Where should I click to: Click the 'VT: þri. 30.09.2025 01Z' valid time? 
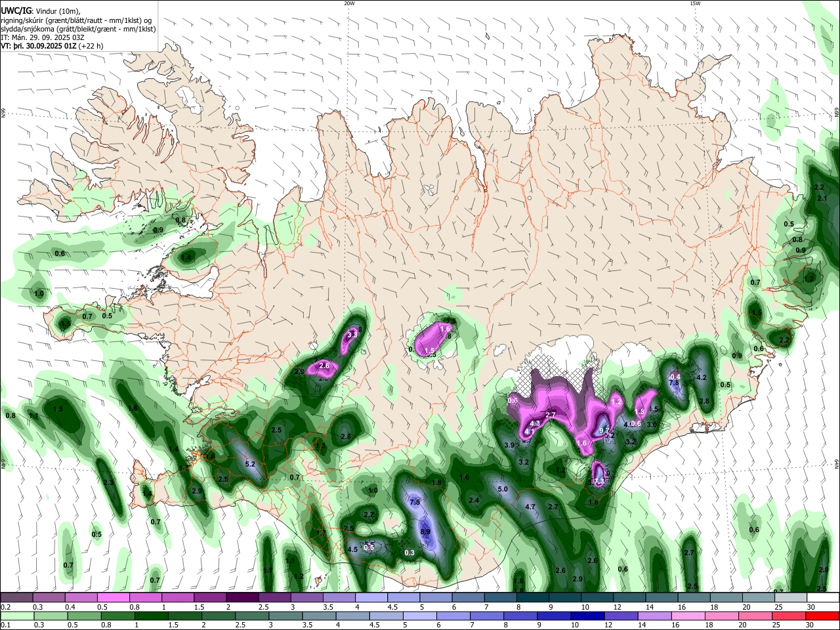coord(39,46)
